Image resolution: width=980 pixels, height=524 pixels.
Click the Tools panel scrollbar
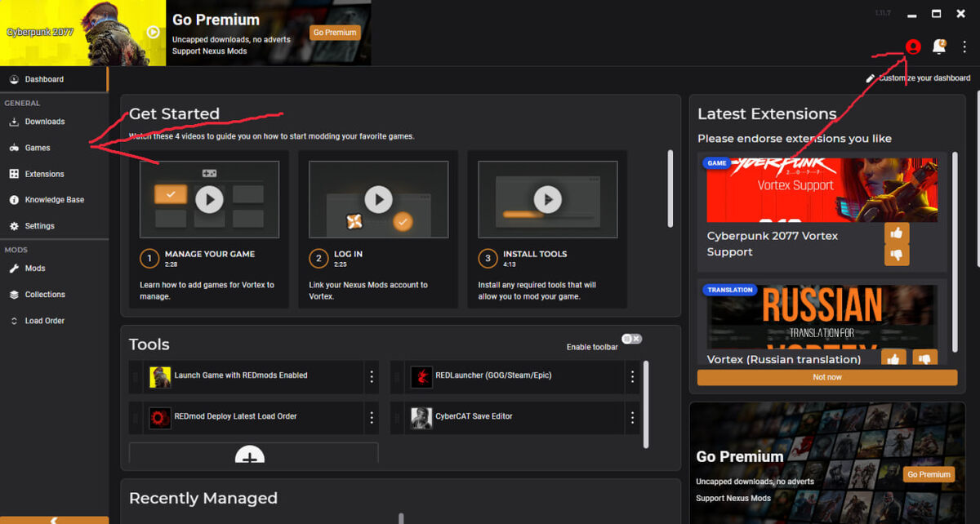click(x=646, y=404)
